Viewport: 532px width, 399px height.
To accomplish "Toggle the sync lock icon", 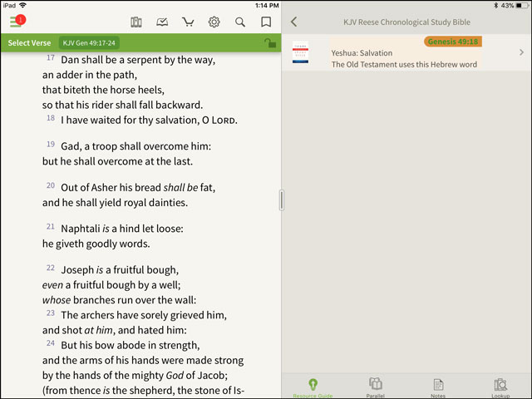I will [270, 43].
